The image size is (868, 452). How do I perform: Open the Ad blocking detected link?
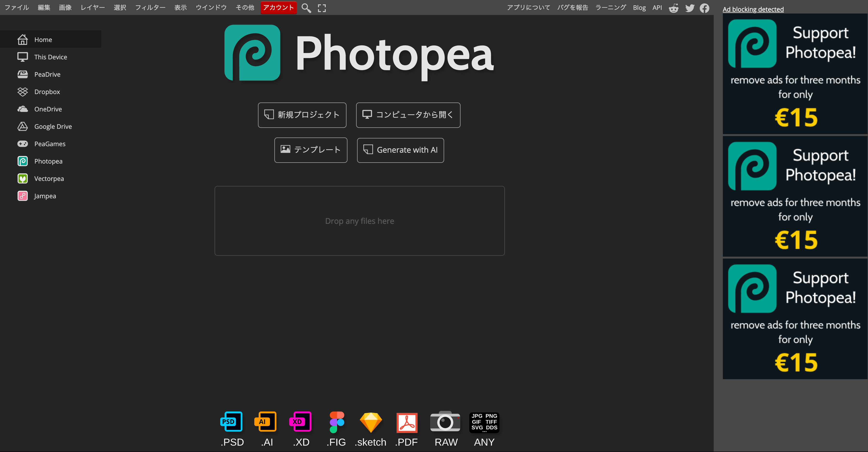tap(753, 9)
